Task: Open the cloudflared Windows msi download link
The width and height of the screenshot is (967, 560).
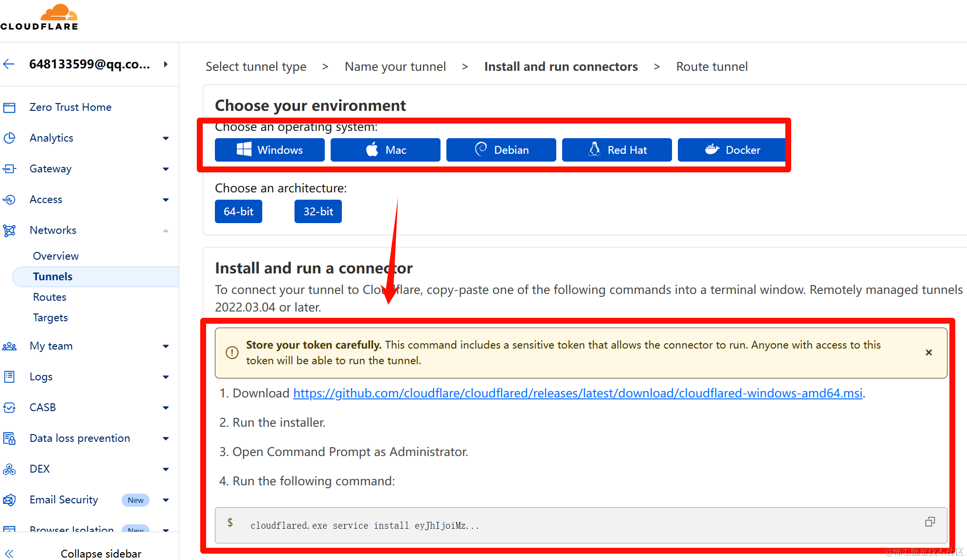Action: point(577,393)
